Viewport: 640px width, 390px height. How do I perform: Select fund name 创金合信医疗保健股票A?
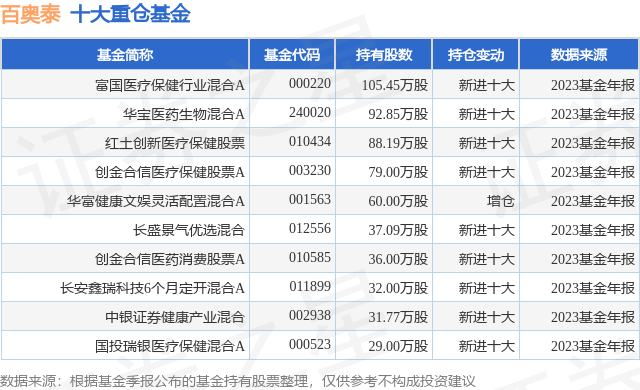(x=170, y=172)
